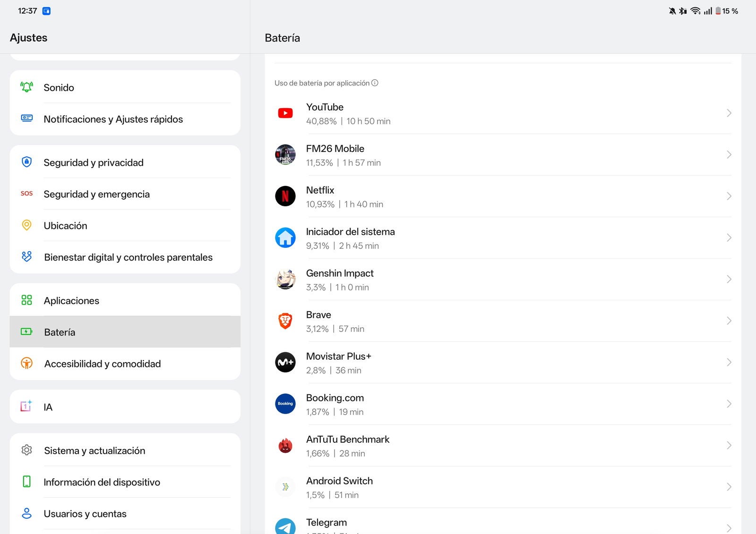
Task: Tap the Movistar Plus+ app icon
Action: tap(285, 363)
